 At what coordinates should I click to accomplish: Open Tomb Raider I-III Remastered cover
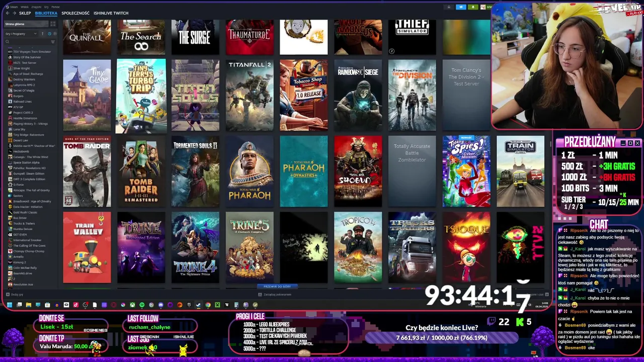tap(141, 171)
